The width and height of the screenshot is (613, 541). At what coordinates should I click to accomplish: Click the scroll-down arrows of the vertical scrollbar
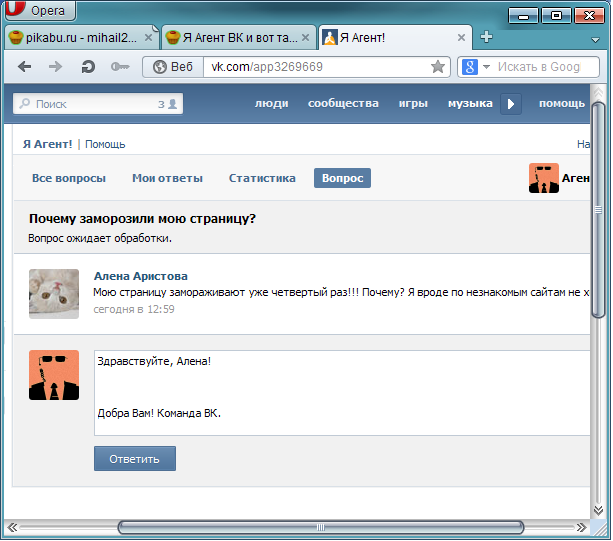[x=598, y=510]
